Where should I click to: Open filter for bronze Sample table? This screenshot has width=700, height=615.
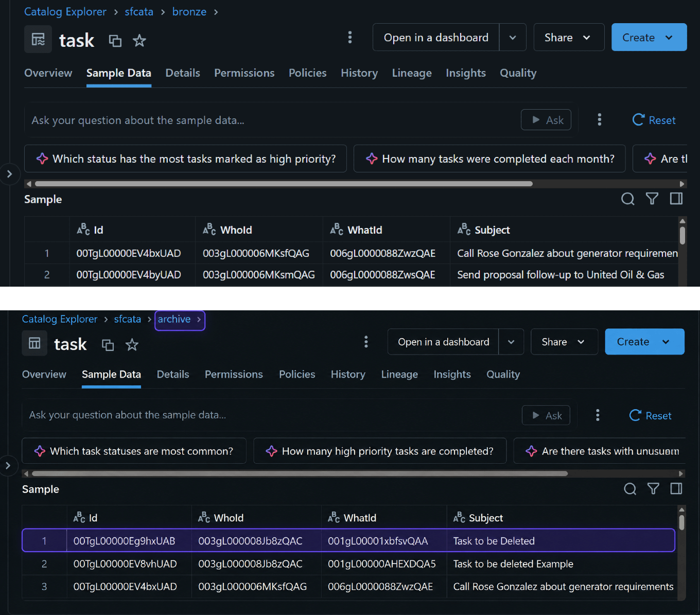tap(652, 199)
